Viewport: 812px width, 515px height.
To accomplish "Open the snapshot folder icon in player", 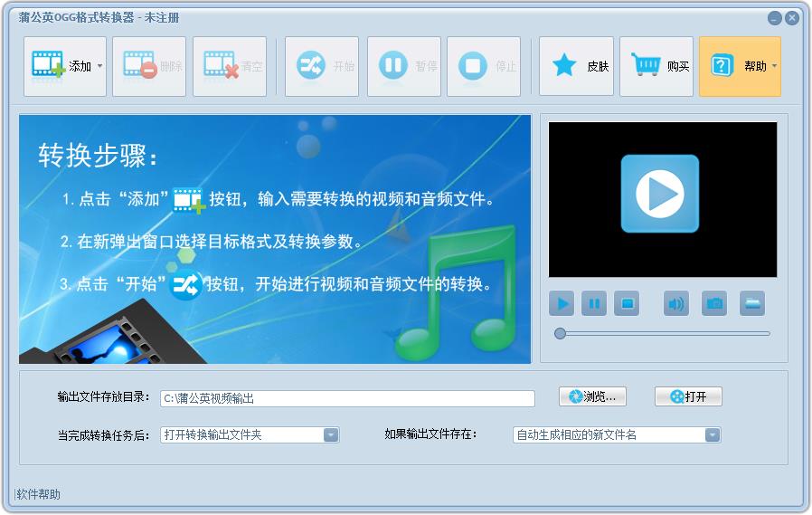I will (752, 304).
